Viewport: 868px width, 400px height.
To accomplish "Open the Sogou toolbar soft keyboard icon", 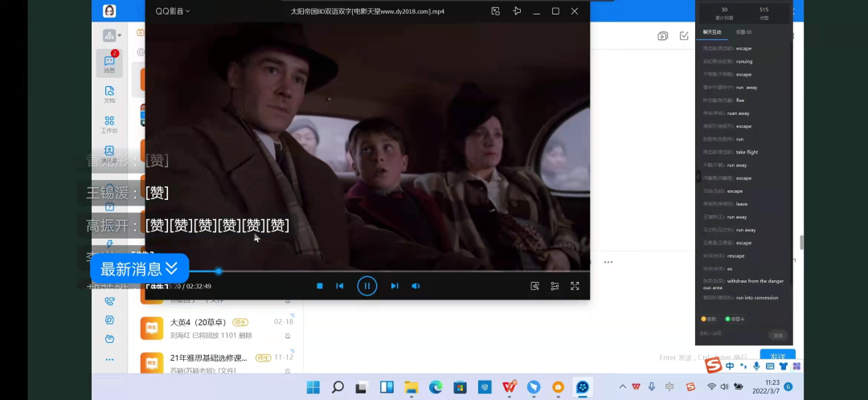I will pyautogui.click(x=770, y=366).
